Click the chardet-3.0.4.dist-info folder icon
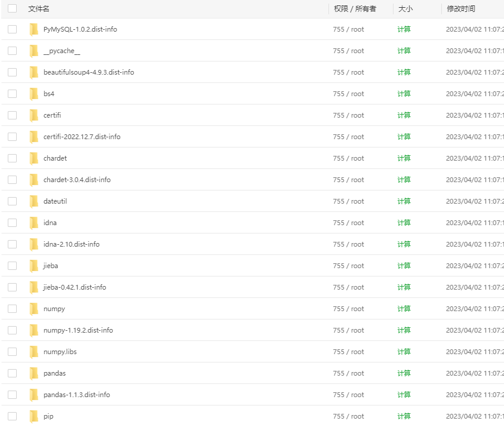The width and height of the screenshot is (504, 424). [34, 180]
